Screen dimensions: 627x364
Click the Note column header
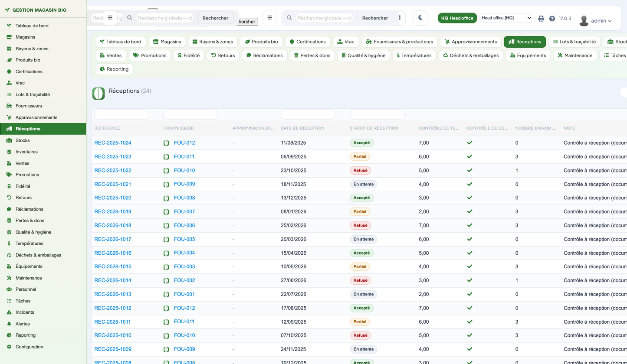pyautogui.click(x=569, y=128)
